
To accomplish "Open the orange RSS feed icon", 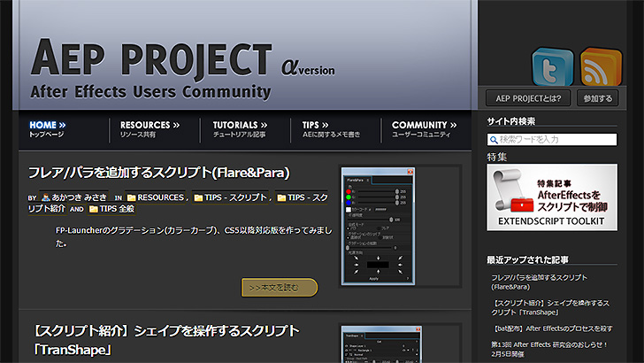I will click(x=601, y=67).
